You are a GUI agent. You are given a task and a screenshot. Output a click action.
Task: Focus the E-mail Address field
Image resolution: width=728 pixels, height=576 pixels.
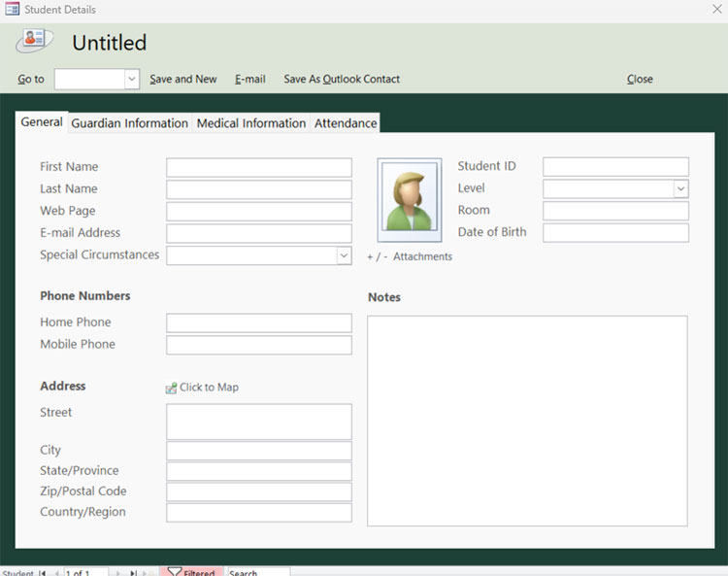(x=259, y=233)
